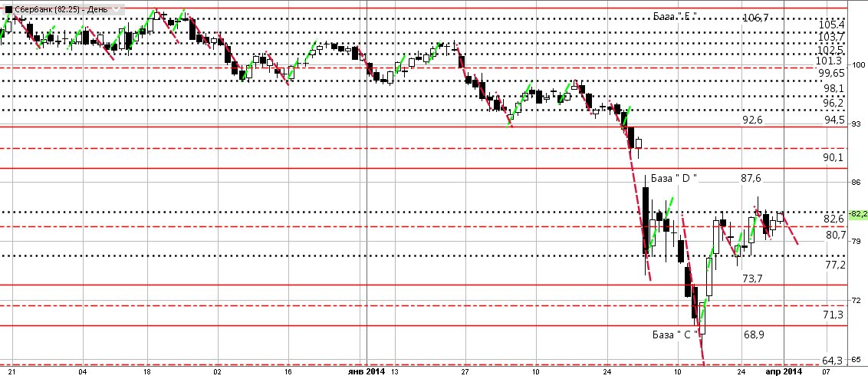Click the 100 mark on the price scale

pyautogui.click(x=858, y=65)
